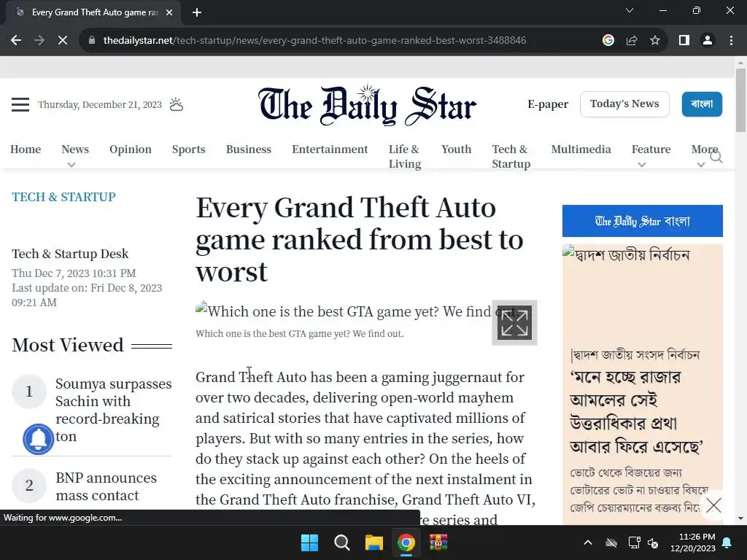Expand Feature menu dropdown arrow

(642, 165)
